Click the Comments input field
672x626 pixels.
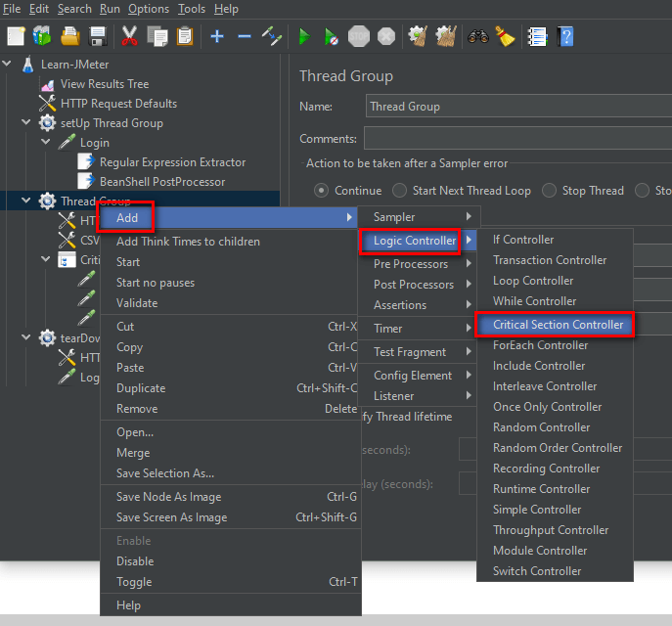click(x=517, y=138)
